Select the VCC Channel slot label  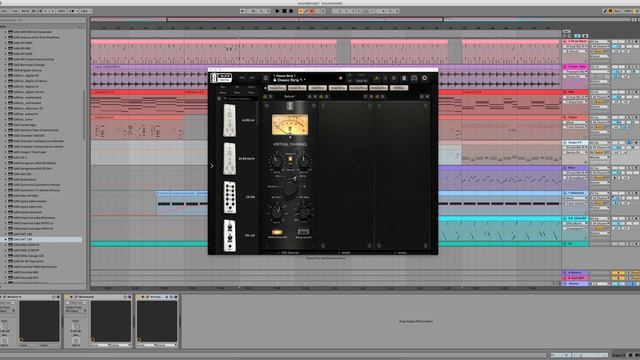tap(290, 253)
